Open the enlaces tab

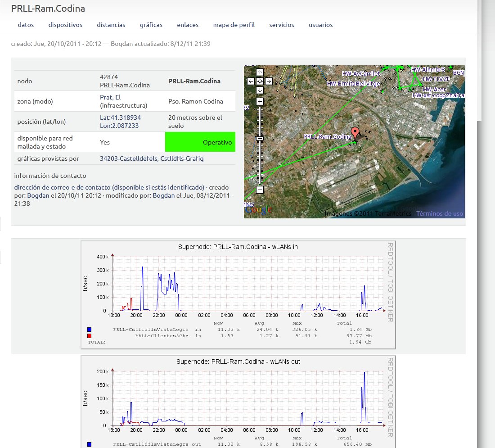tap(188, 25)
